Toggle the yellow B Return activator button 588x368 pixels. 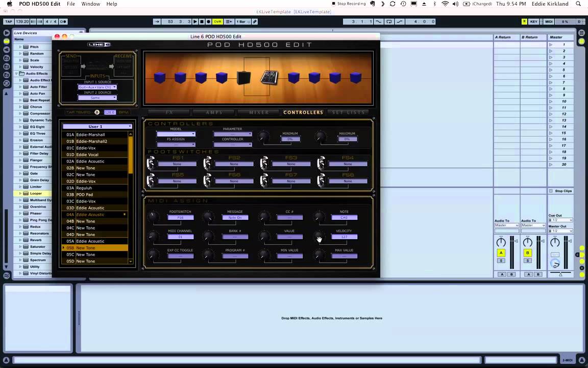528,252
